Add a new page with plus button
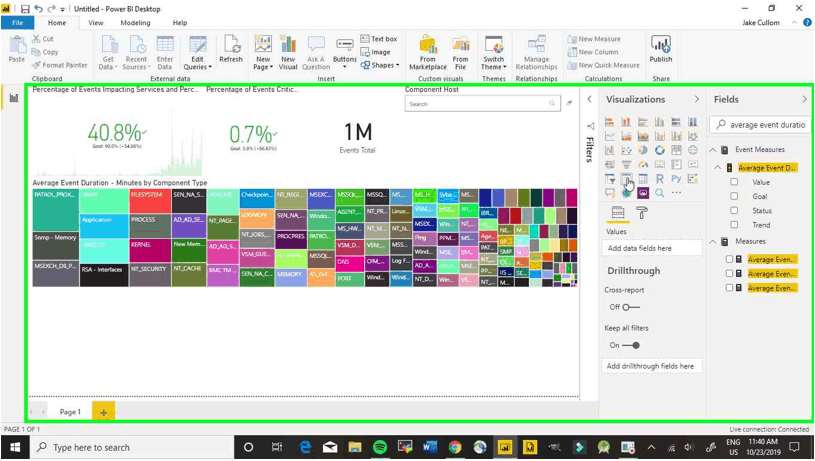This screenshot has height=461, width=815. (103, 412)
